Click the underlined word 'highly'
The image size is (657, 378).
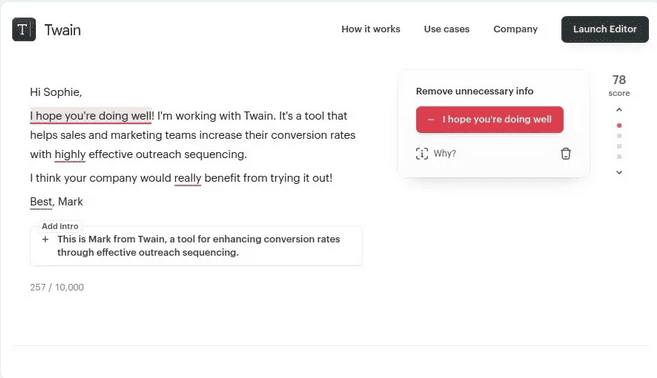[70, 155]
